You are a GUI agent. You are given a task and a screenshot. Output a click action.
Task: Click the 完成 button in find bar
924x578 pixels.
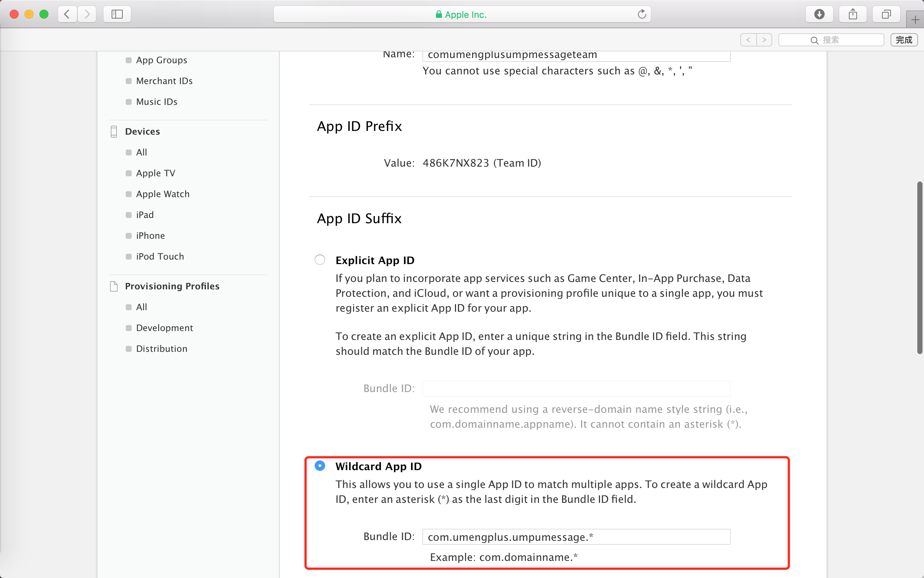coord(904,40)
